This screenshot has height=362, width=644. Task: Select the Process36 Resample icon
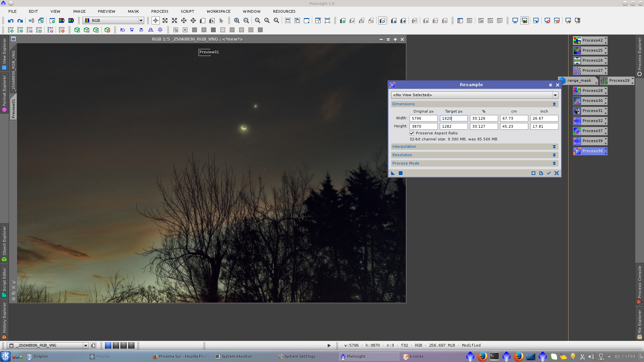[590, 151]
